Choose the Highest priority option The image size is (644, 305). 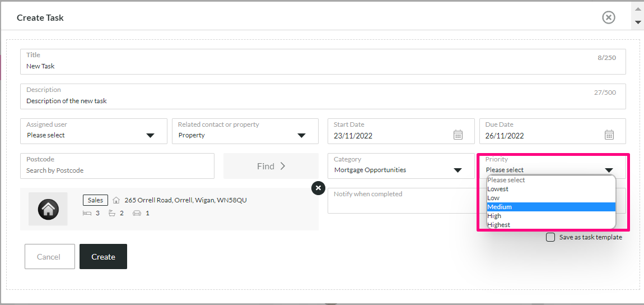click(x=551, y=224)
